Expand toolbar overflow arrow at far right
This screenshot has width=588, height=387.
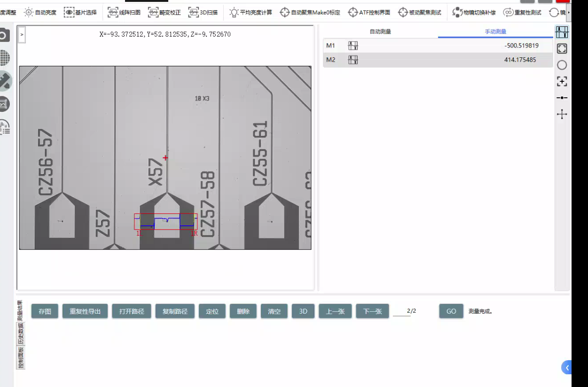569,12
